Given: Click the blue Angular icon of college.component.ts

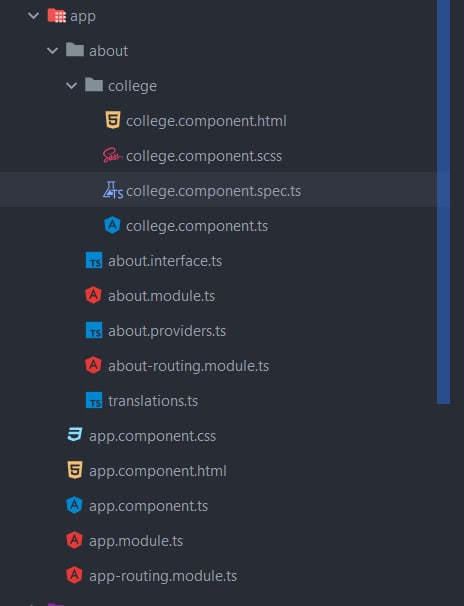Looking at the screenshot, I should click(x=112, y=225).
